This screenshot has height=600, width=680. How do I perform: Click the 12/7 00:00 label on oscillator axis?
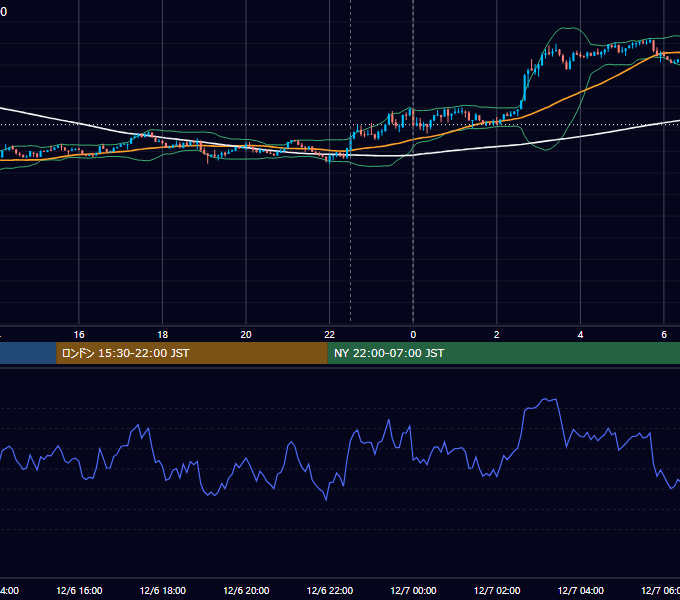[413, 590]
